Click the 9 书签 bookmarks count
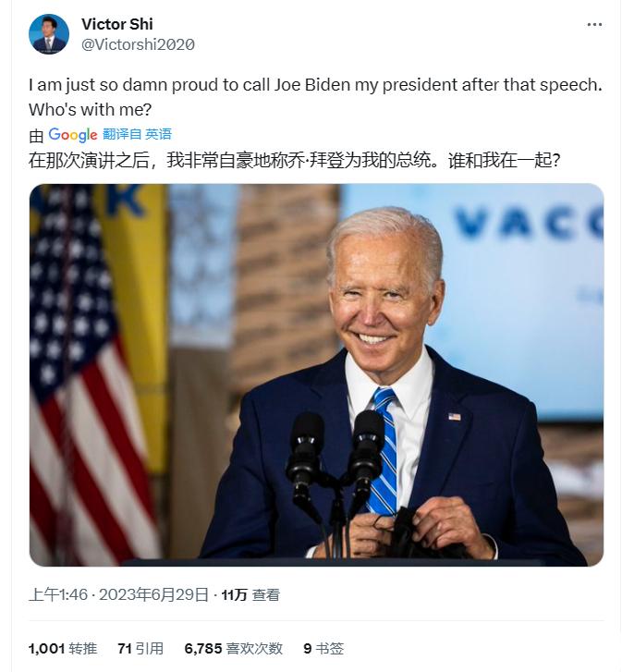The height and width of the screenshot is (672, 622). coord(323,648)
